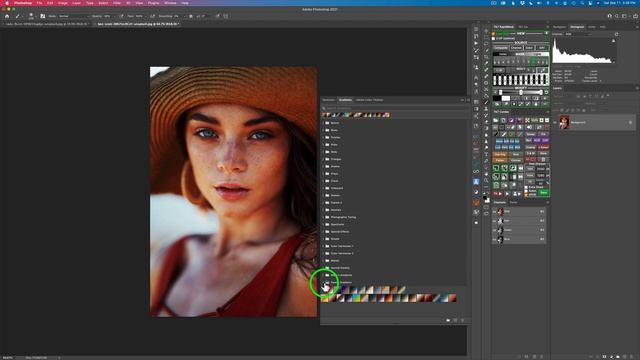640x360 pixels.
Task: Switch to the Paths tab
Action: click(513, 202)
